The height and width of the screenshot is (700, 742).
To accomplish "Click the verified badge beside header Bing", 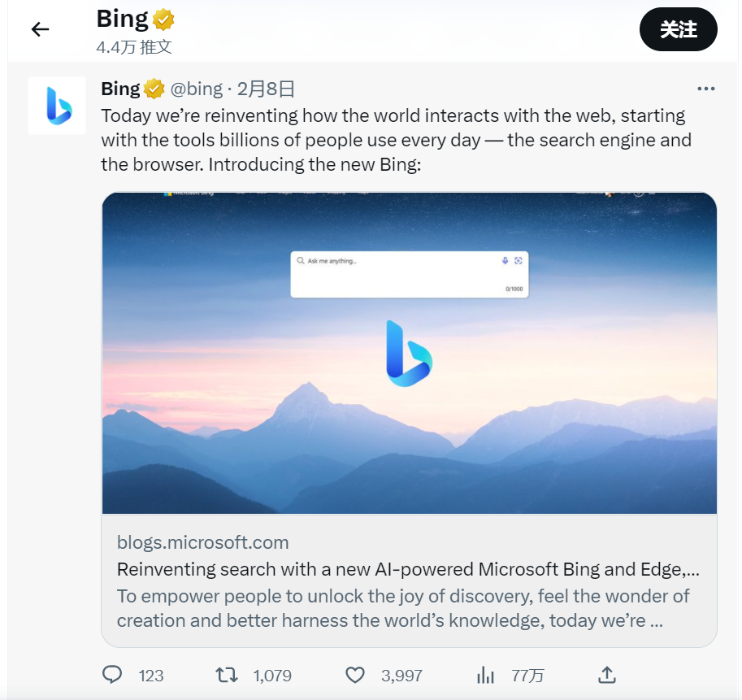I will tap(163, 20).
